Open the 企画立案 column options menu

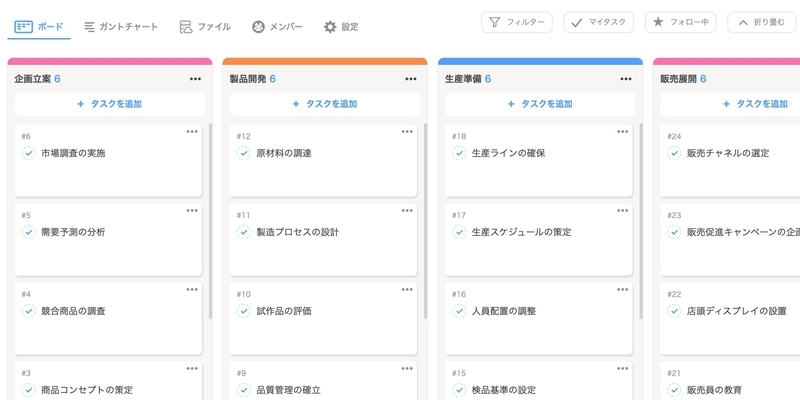(x=195, y=79)
